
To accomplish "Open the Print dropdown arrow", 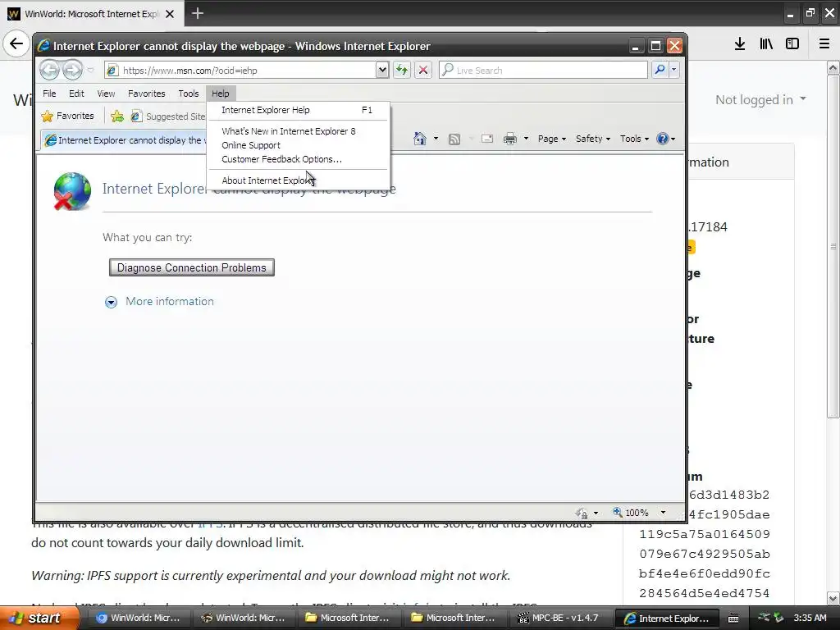I will click(526, 139).
